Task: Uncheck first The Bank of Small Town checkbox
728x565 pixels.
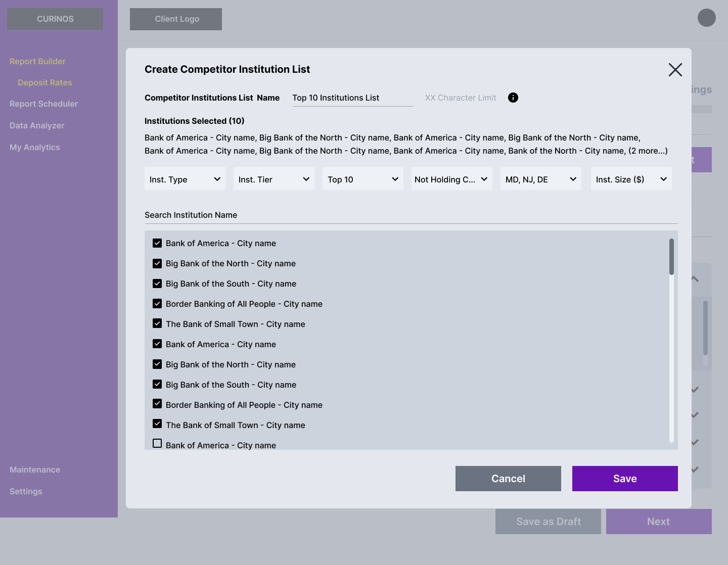Action: click(157, 323)
